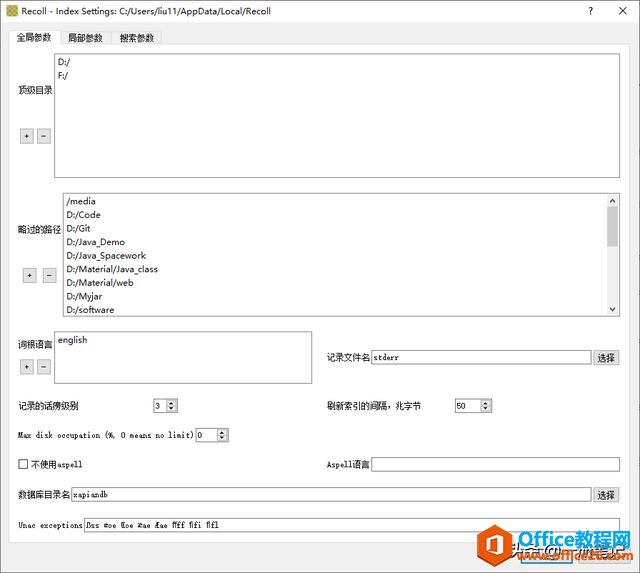The width and height of the screenshot is (640, 573).
Task: Select D:/Git skipped path entry
Action: (78, 229)
